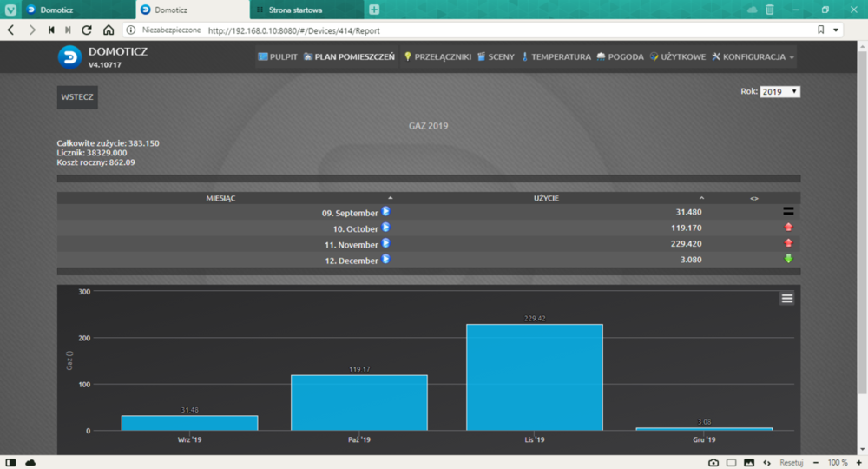Click the Lis '19 chart bar
868x469 pixels.
[534, 377]
